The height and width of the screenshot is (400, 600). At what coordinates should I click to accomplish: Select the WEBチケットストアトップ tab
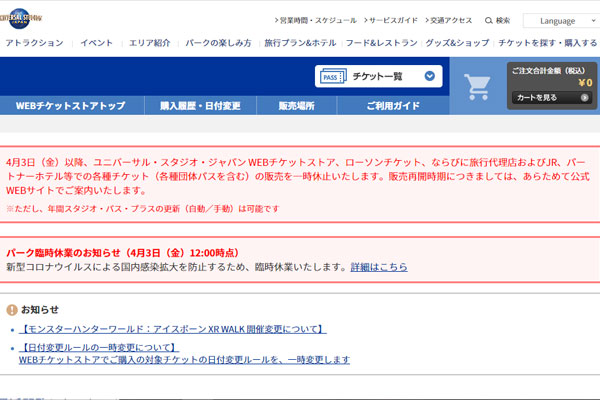(72, 106)
